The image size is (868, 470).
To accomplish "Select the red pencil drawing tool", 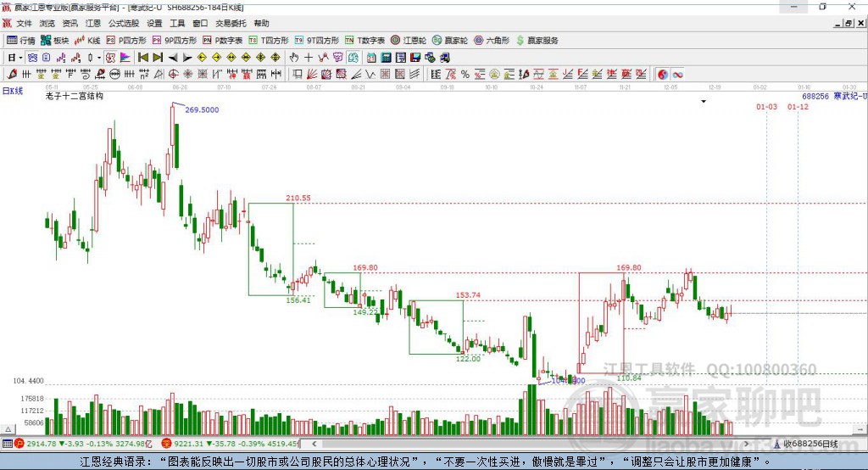I will tap(12, 75).
